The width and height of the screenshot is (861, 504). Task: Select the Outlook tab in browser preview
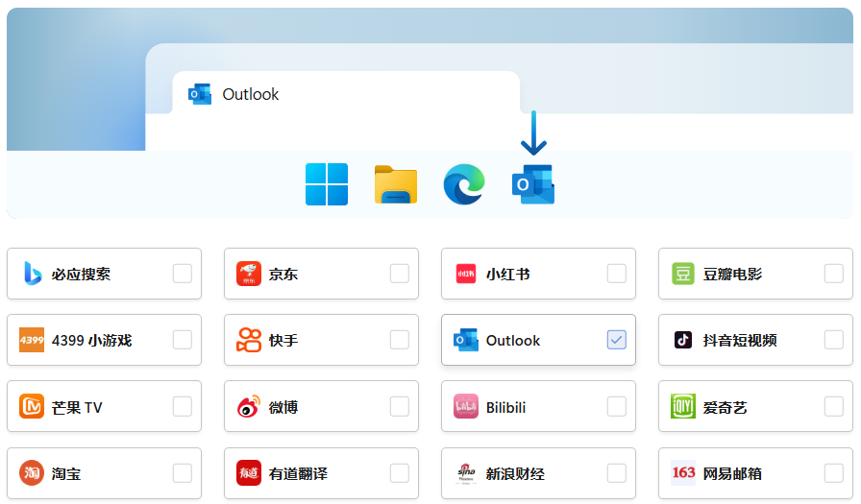[346, 94]
